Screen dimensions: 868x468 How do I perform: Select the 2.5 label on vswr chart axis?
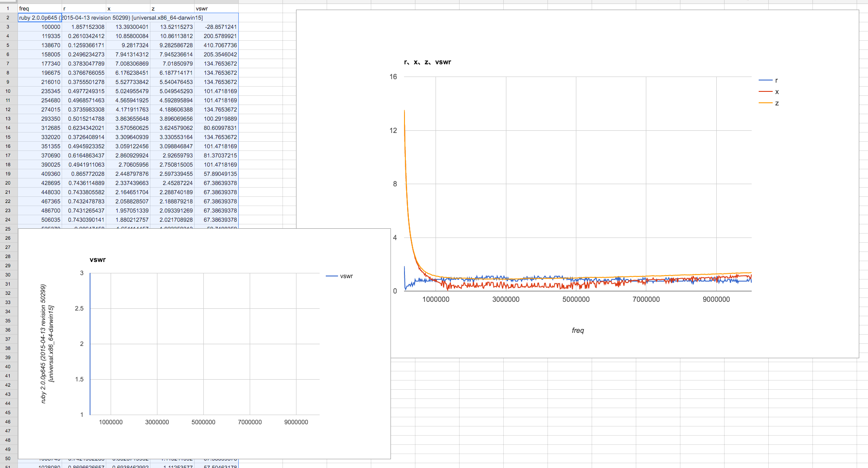79,308
